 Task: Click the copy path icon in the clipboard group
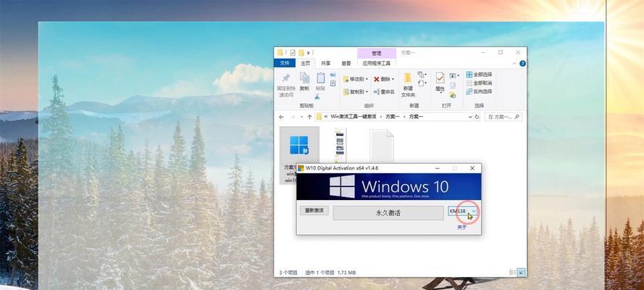pos(333,75)
